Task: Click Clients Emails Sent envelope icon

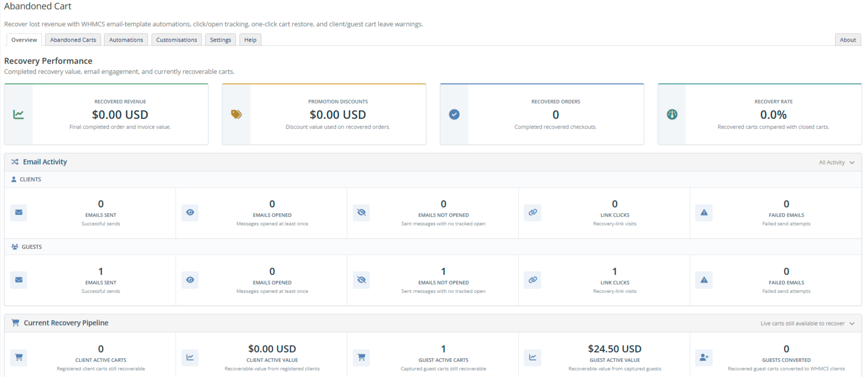Action: click(x=18, y=212)
